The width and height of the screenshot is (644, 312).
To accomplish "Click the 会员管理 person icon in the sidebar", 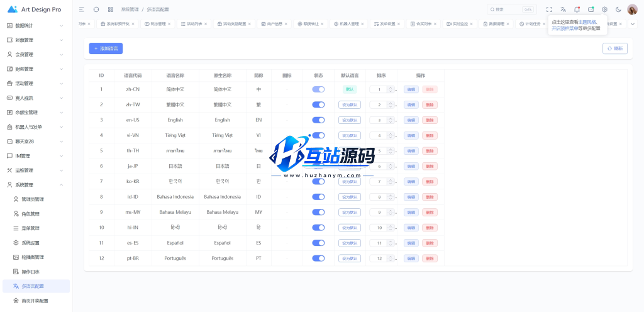I will 10,55.
